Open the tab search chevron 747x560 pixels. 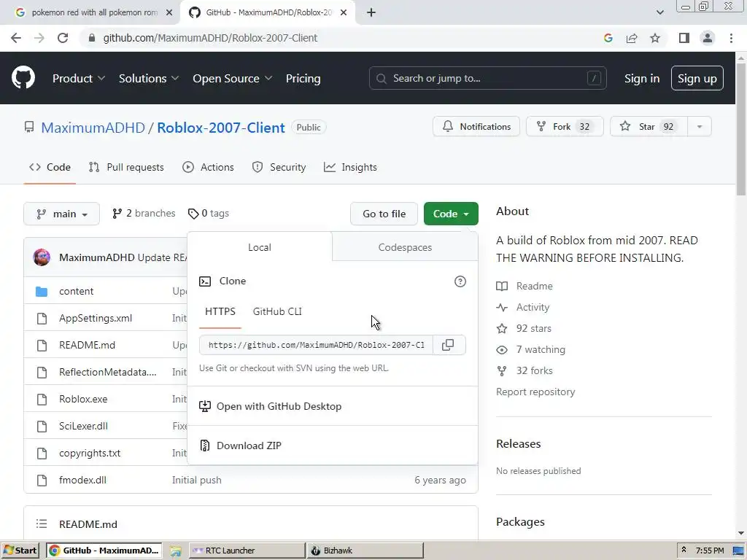pyautogui.click(x=659, y=12)
